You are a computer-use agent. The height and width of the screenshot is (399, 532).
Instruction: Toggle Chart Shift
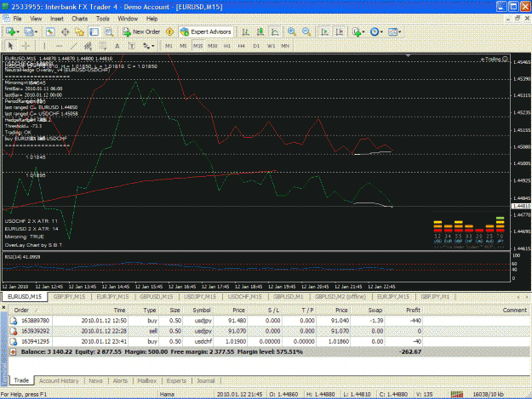[x=340, y=31]
